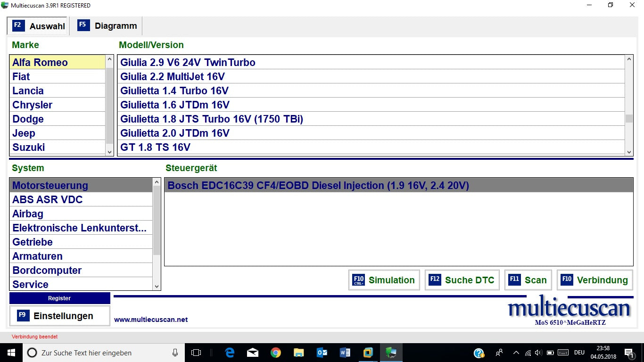Select Airbag in the System list
This screenshot has height=362, width=644.
point(28,214)
